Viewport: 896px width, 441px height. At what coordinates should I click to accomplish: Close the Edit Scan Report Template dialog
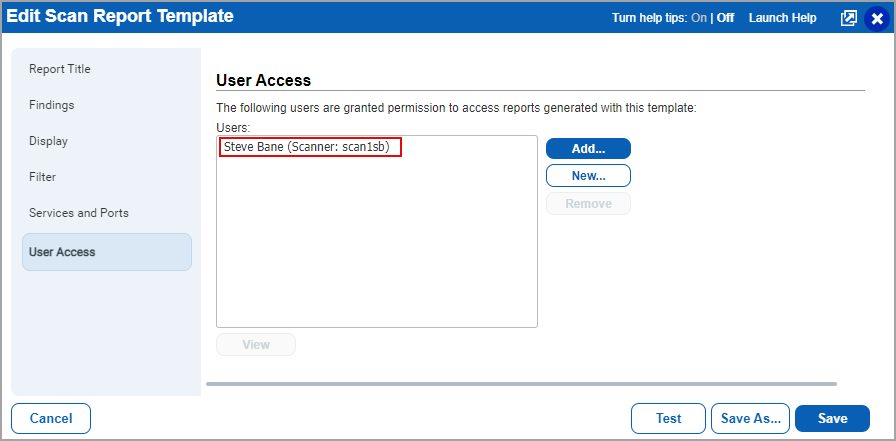[877, 18]
